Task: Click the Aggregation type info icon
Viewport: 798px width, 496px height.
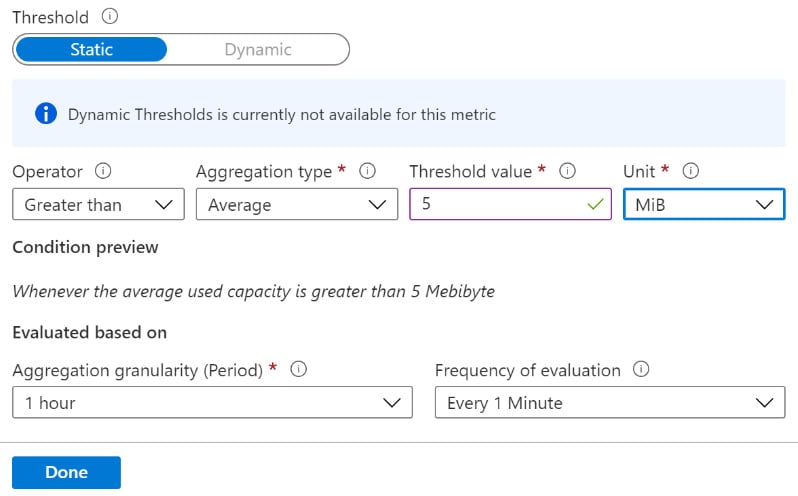Action: tap(367, 172)
